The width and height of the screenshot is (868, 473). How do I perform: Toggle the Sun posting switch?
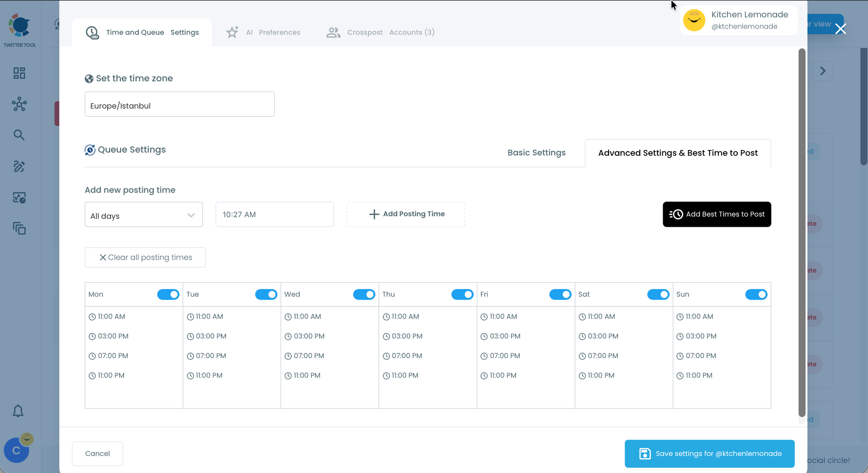[756, 294]
